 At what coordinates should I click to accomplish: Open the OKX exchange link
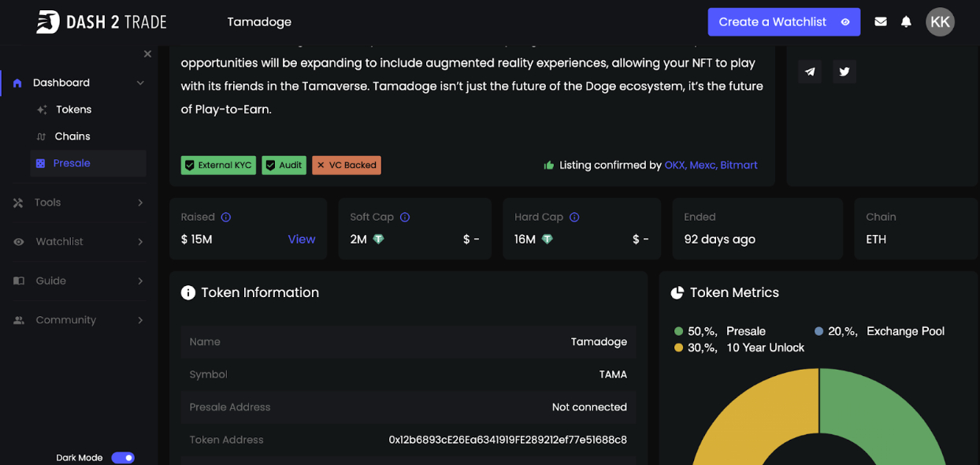point(674,166)
